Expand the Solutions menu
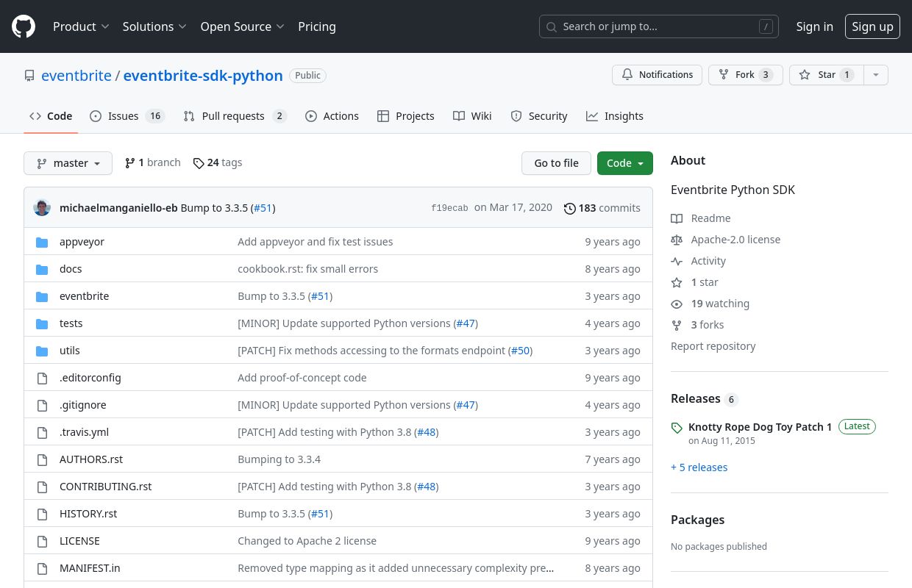Viewport: 912px width, 588px height. coord(155,26)
